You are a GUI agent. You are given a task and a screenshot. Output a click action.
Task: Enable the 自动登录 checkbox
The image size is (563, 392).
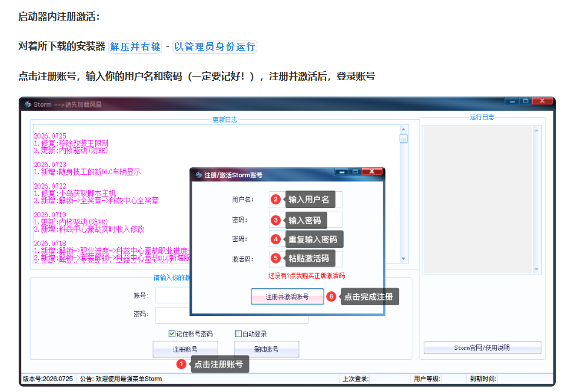point(237,334)
